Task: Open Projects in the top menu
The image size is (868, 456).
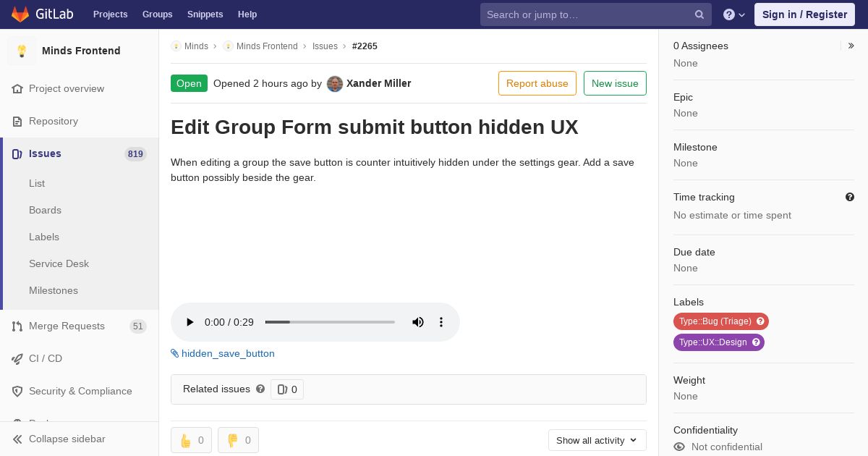Action: pos(110,14)
